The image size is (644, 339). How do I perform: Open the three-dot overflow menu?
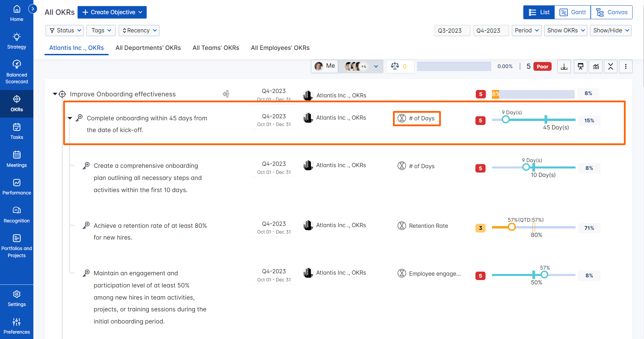point(626,66)
